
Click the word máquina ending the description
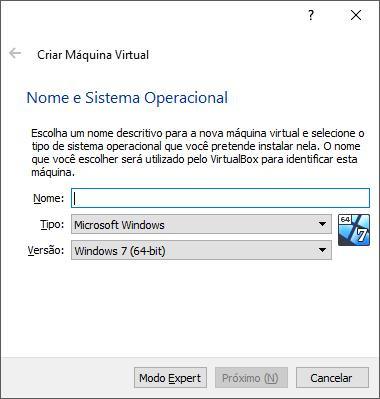click(53, 172)
